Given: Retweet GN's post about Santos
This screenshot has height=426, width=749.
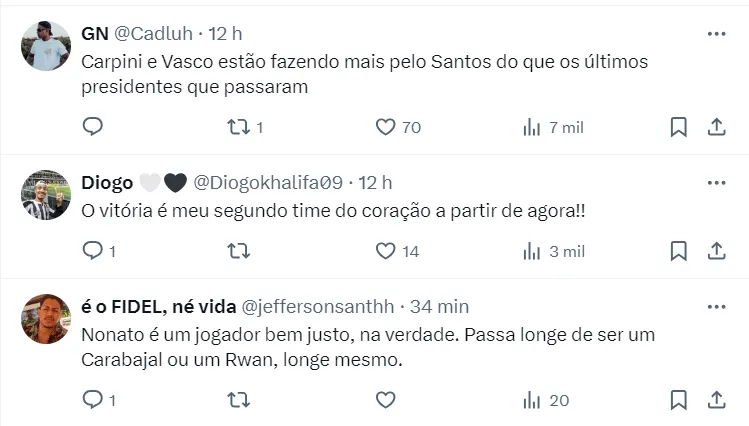Looking at the screenshot, I should (x=238, y=127).
